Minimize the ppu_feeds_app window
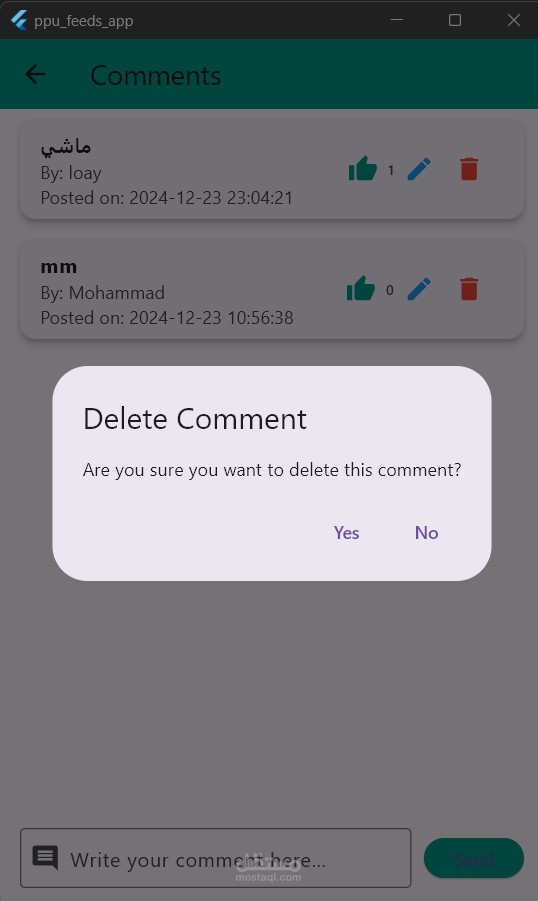 click(x=397, y=20)
